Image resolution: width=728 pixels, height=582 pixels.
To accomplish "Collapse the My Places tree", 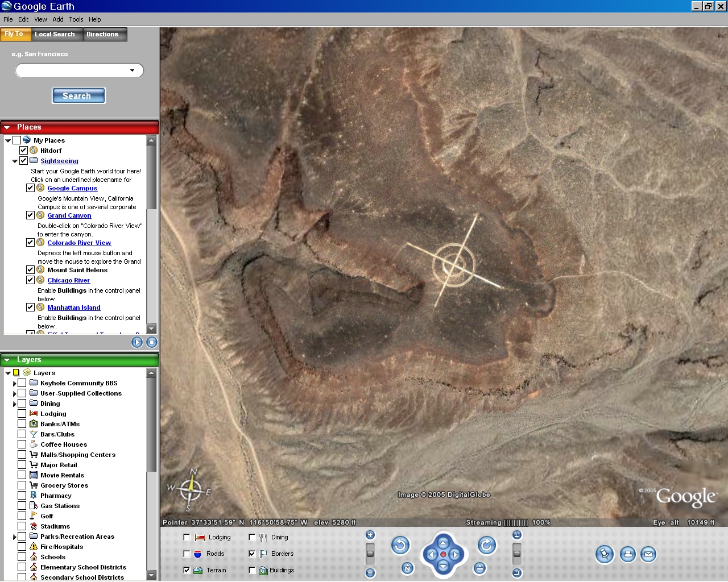I will pyautogui.click(x=8, y=140).
